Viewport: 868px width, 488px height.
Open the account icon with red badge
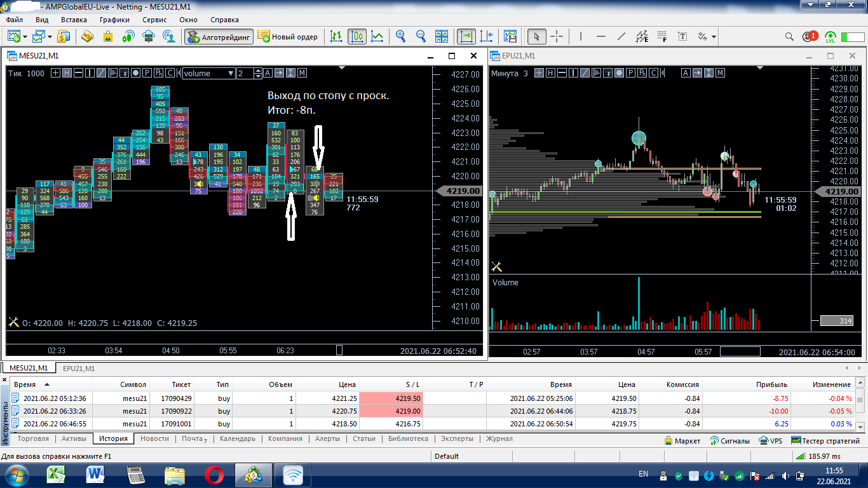(x=809, y=36)
